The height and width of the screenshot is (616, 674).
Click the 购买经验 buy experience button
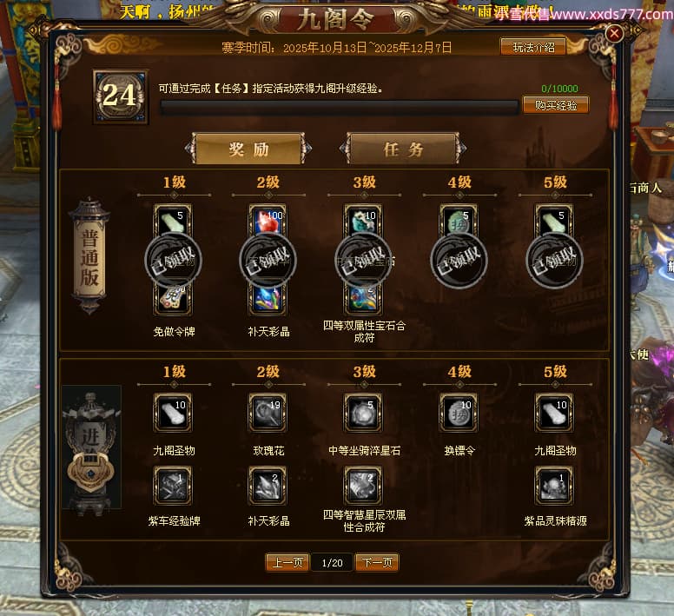coord(555,105)
